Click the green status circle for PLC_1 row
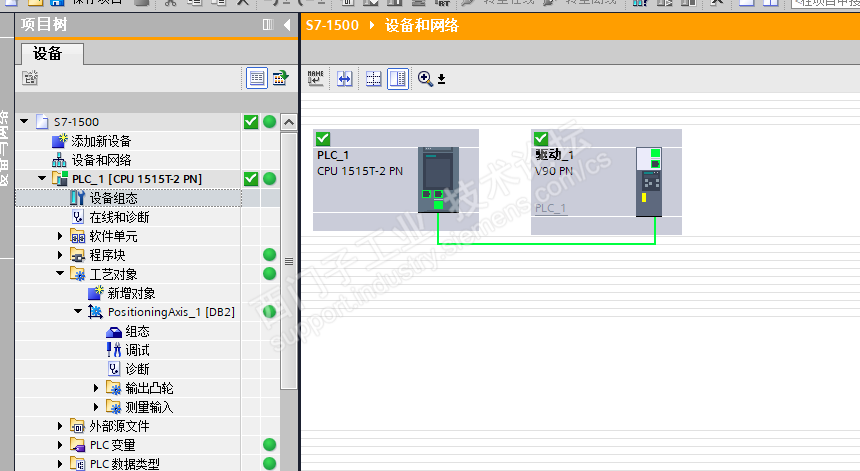Screen dimensions: 860x471 (x=269, y=179)
